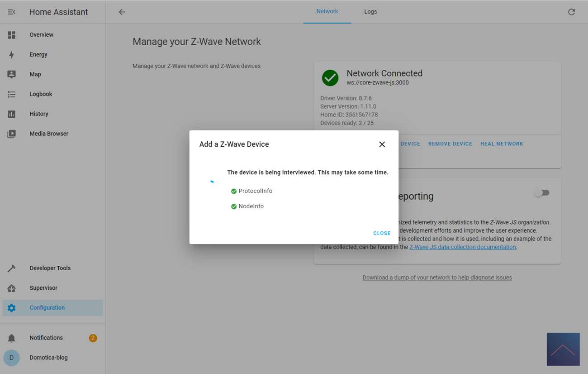The width and height of the screenshot is (588, 374).
Task: Click Download a dump of your network link
Action: point(437,278)
